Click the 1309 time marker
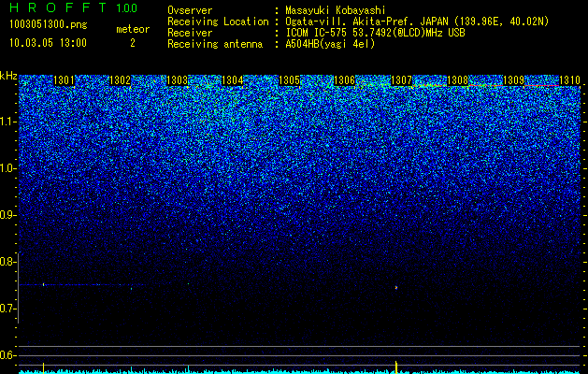The image size is (588, 374). 513,80
